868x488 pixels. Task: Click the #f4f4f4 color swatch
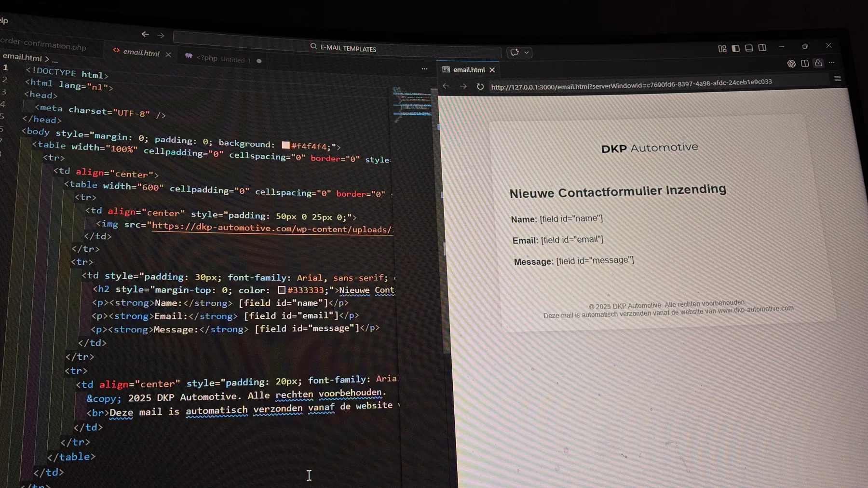(x=286, y=145)
